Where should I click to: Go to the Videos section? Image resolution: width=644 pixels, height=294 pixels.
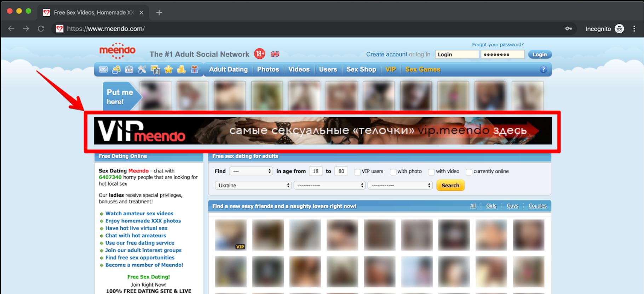[x=299, y=69]
